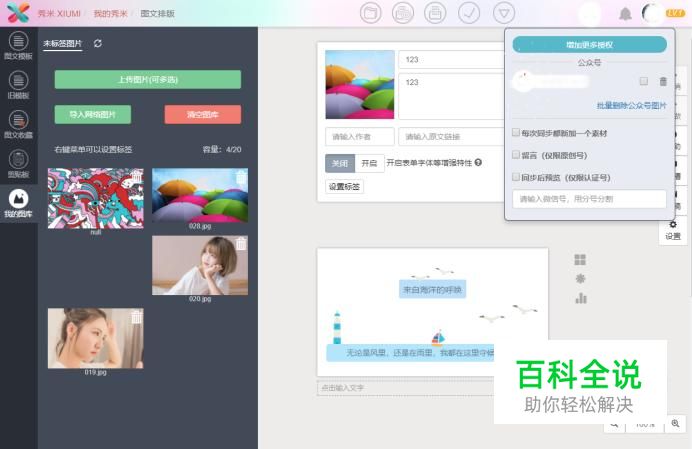Click the red 清空图库 button
This screenshot has width=692, height=449.
point(203,114)
